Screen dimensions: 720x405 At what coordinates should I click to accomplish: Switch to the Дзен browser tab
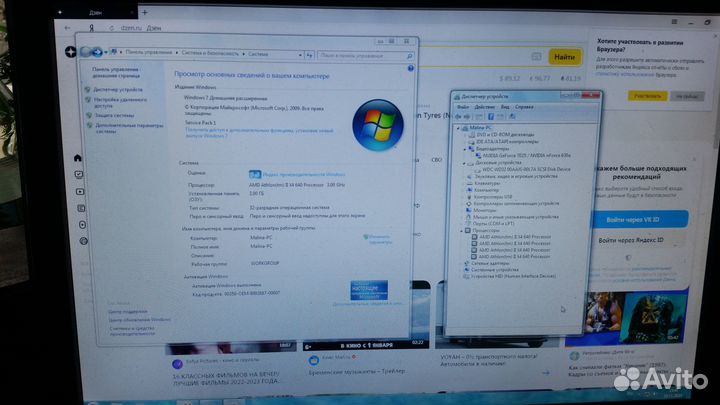[95, 13]
